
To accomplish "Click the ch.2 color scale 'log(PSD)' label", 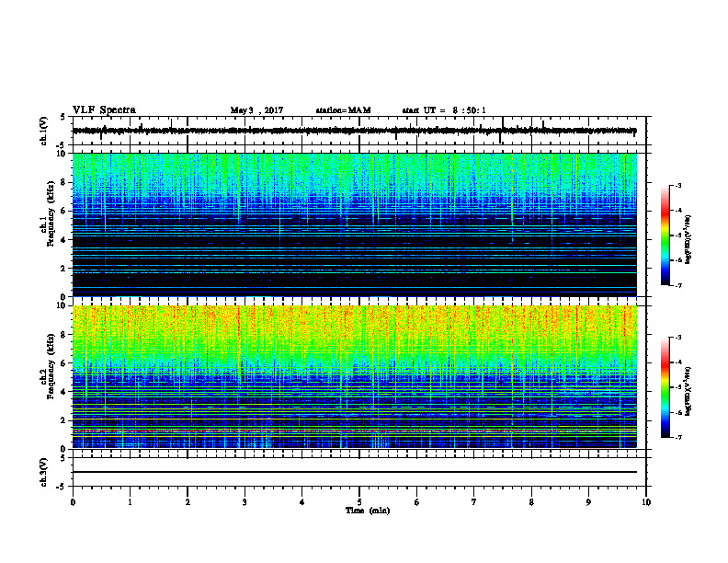I will tap(688, 391).
